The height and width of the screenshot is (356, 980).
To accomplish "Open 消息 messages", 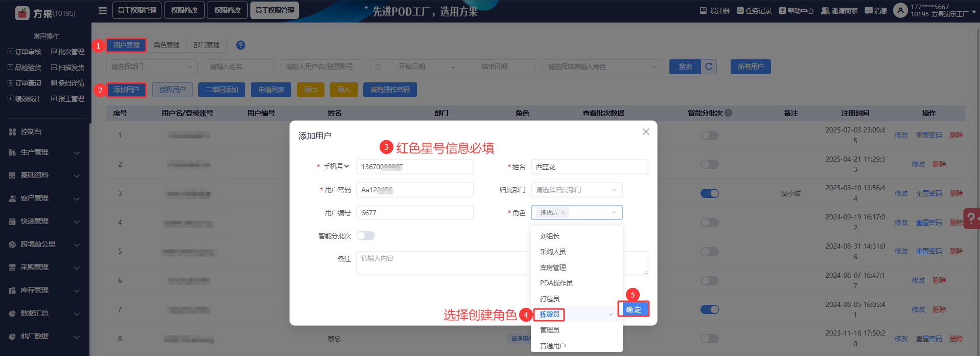I will point(876,10).
